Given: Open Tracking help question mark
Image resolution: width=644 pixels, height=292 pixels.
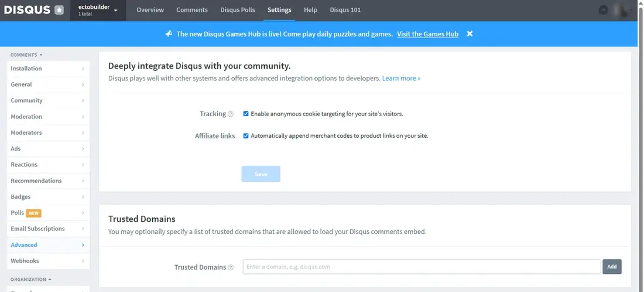Looking at the screenshot, I should pyautogui.click(x=231, y=114).
